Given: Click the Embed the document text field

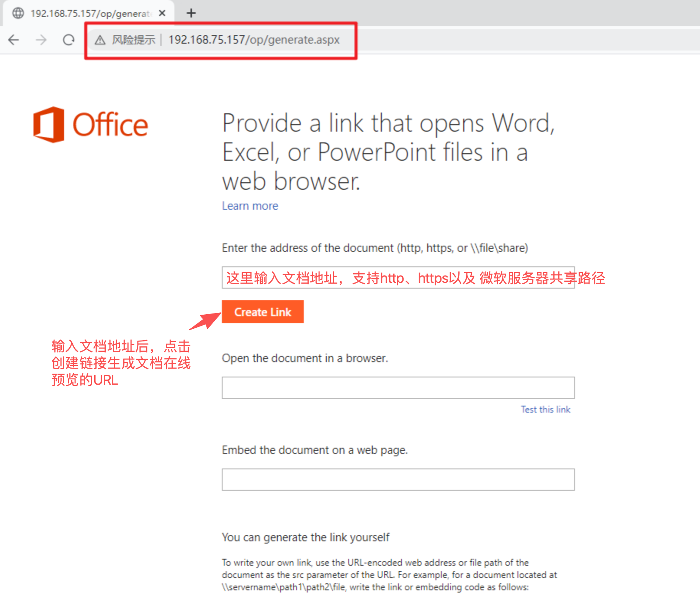Looking at the screenshot, I should tap(398, 480).
